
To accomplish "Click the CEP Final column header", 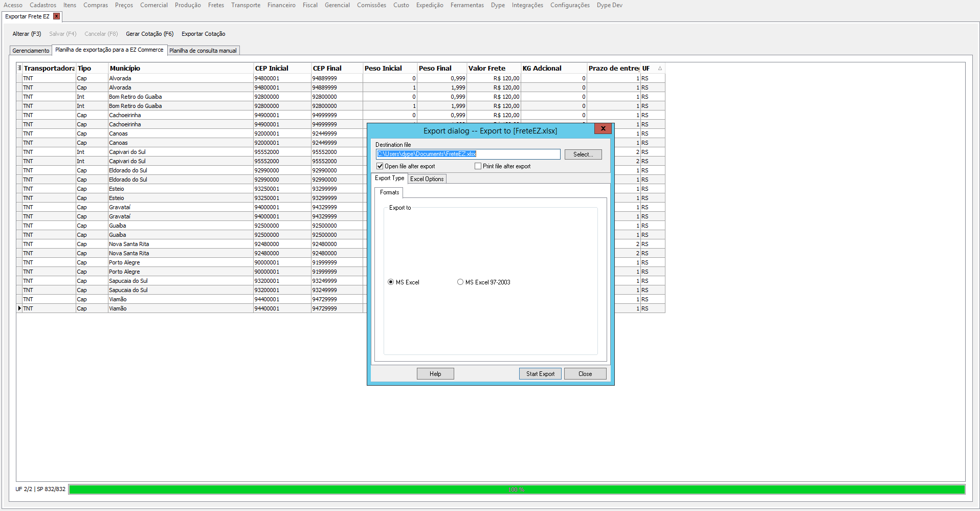I will click(337, 68).
